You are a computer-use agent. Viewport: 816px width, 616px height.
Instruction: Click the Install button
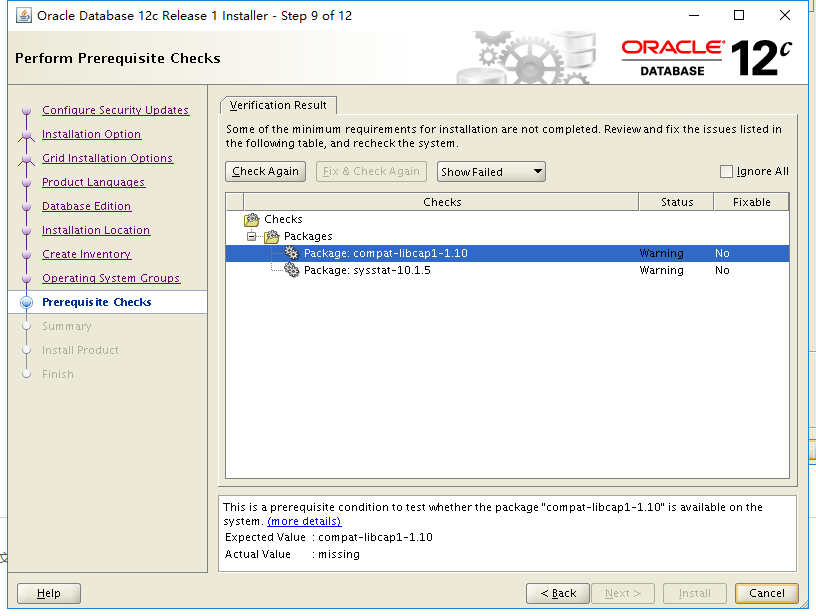[695, 593]
